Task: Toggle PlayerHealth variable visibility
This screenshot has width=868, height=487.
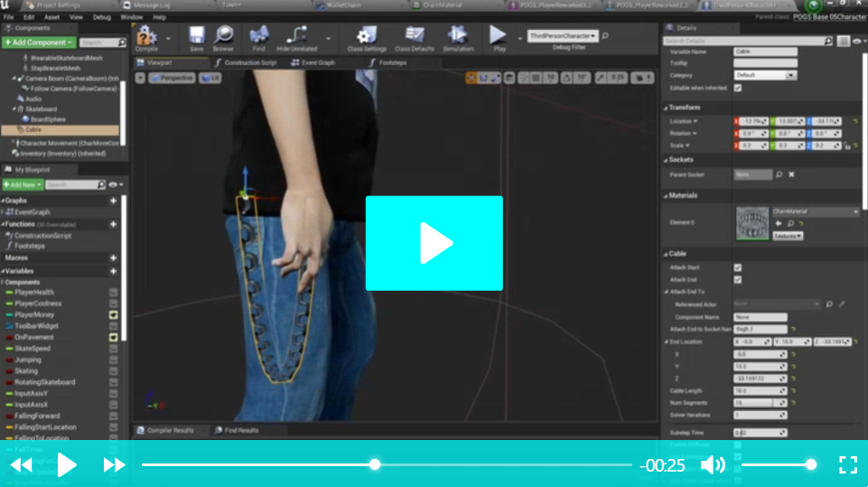Action: coord(113,293)
